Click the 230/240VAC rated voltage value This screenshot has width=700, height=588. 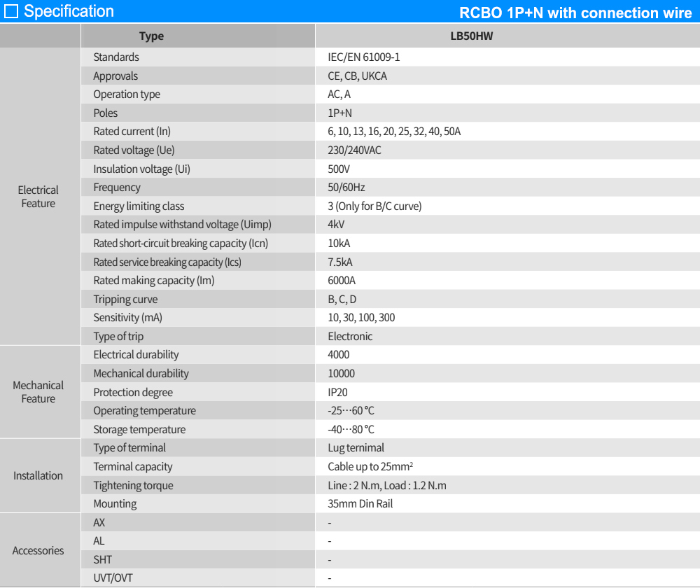point(354,150)
